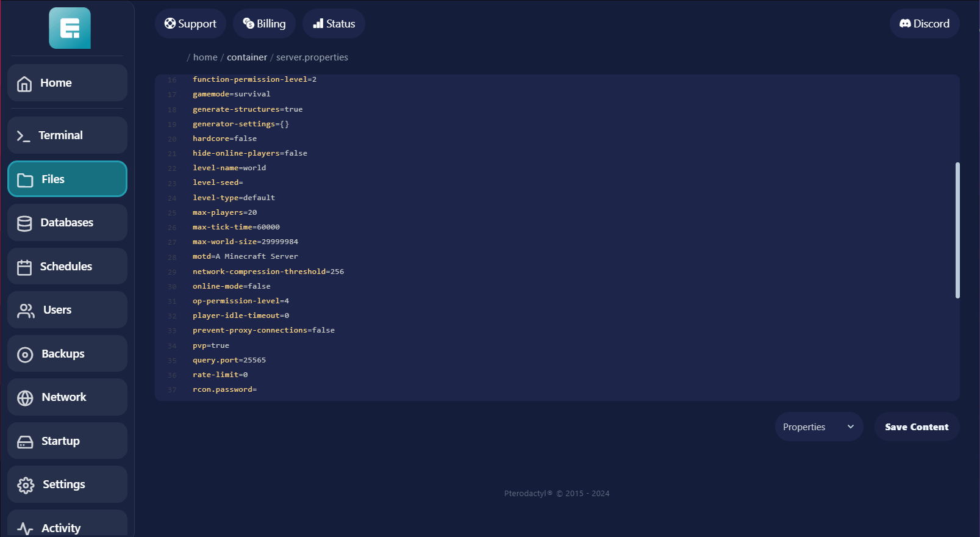
Task: Click the Network globe icon
Action: pyautogui.click(x=25, y=398)
